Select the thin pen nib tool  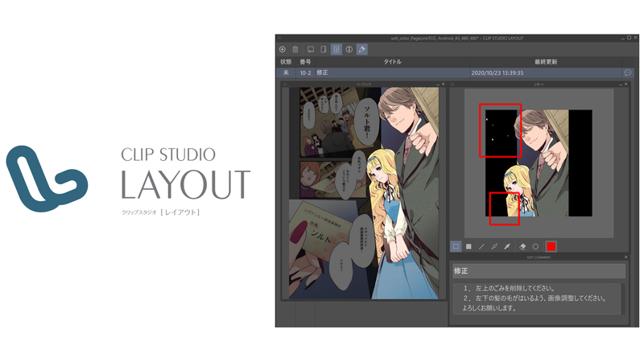coord(494,246)
